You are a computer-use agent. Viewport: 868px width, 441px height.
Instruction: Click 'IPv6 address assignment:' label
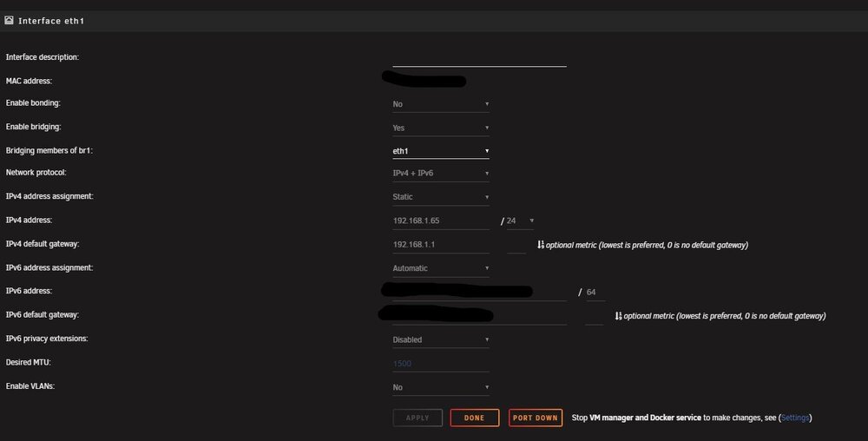[49, 267]
